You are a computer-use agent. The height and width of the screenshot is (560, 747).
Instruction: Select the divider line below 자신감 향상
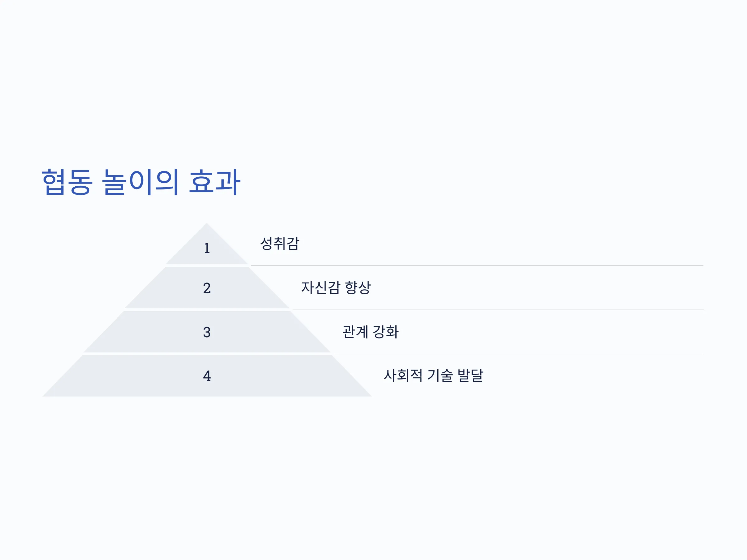tap(498, 310)
